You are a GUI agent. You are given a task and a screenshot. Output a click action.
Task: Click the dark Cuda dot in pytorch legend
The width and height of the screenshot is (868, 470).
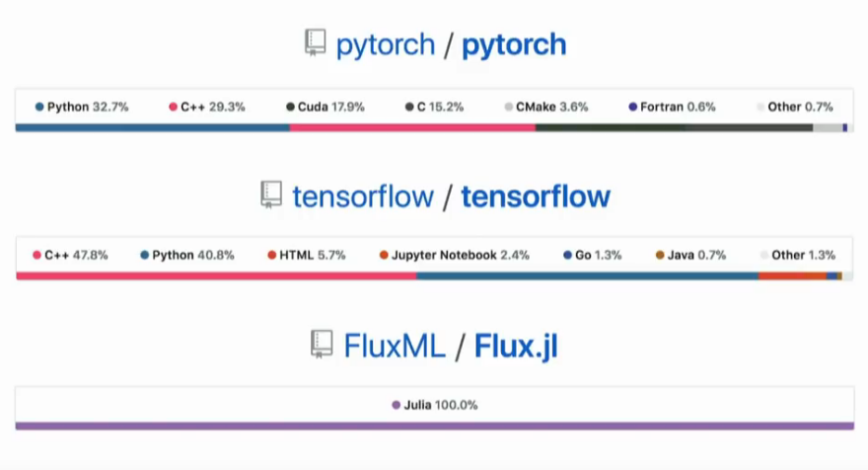point(290,107)
